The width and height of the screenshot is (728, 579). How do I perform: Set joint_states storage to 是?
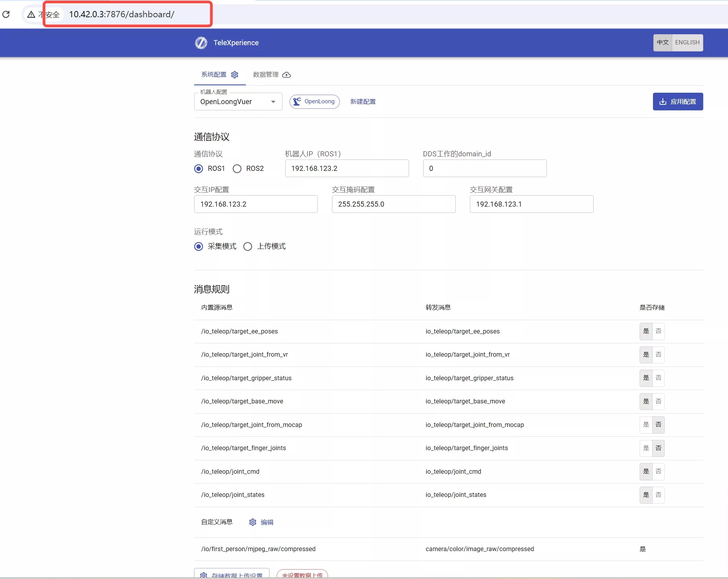646,495
